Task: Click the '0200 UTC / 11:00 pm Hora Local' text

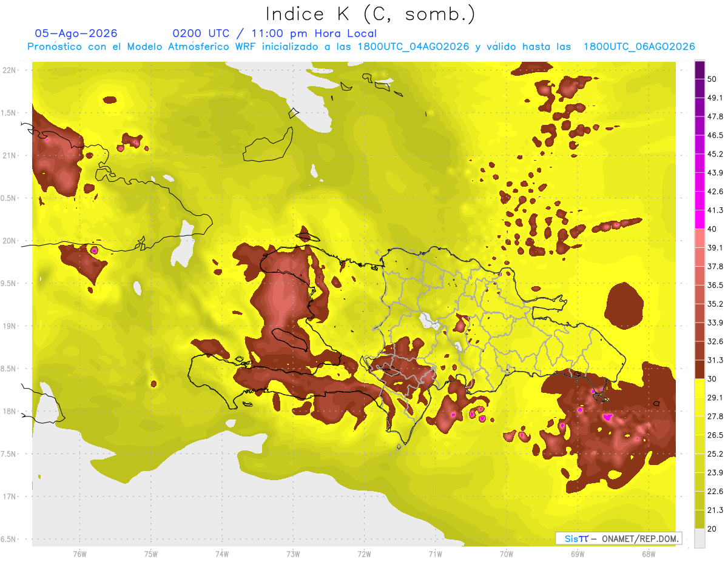Action: [275, 33]
